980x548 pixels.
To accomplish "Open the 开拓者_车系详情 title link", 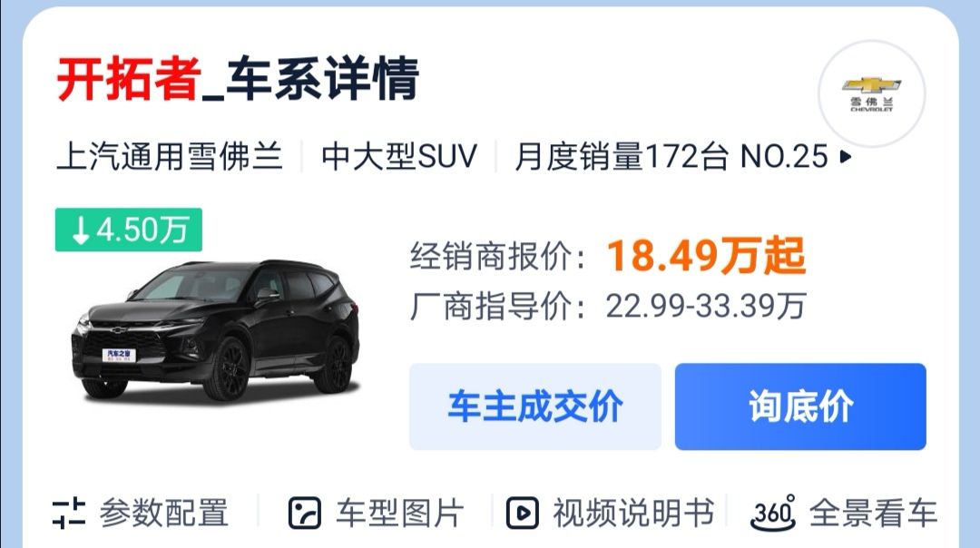I will point(238,79).
